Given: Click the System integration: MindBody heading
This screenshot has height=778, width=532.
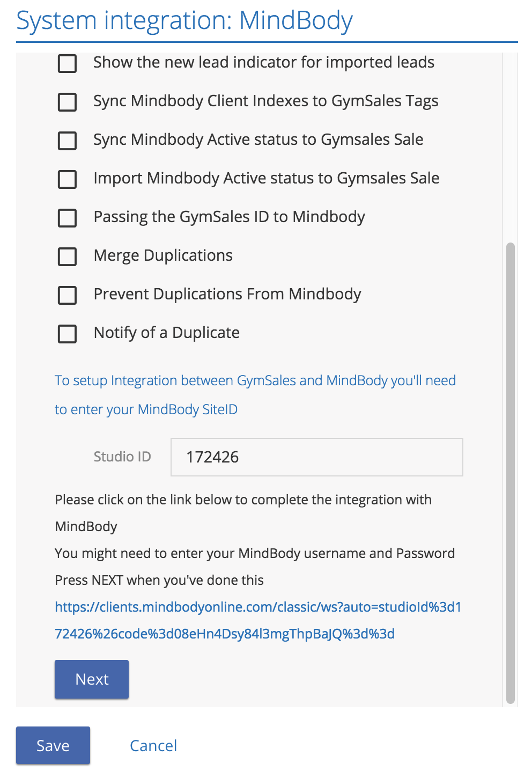Looking at the screenshot, I should click(x=184, y=20).
